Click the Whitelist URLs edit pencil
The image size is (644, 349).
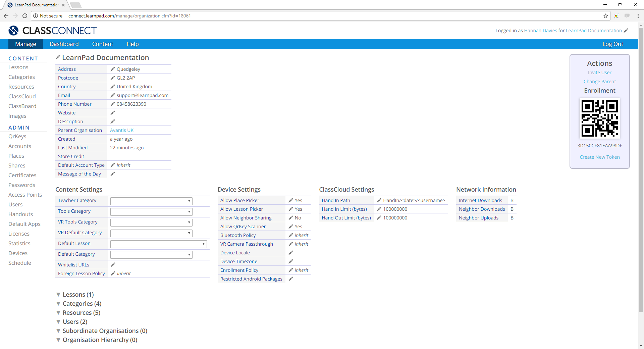pos(113,265)
